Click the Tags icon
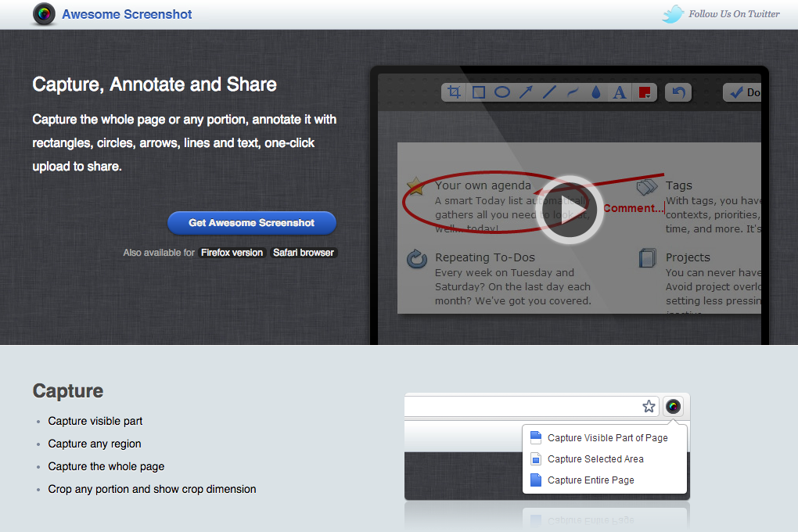 647,187
